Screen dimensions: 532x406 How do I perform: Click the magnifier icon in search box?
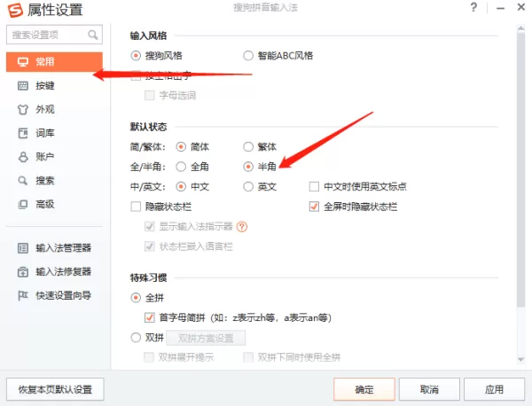tap(92, 35)
